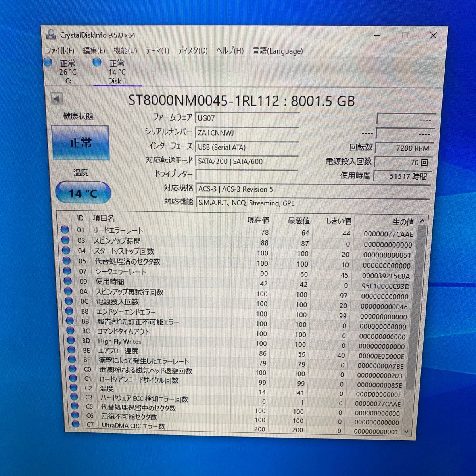Click status dot for BC コマンドタイムアウト

(71, 330)
